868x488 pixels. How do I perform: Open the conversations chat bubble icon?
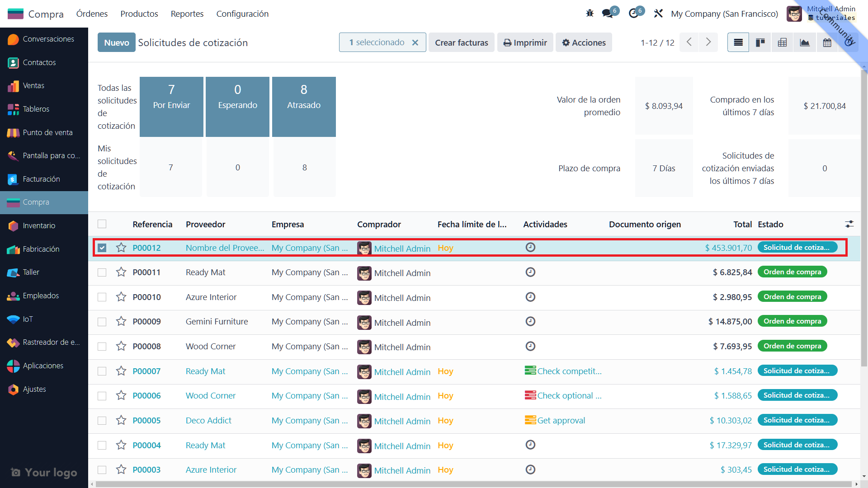click(x=608, y=14)
